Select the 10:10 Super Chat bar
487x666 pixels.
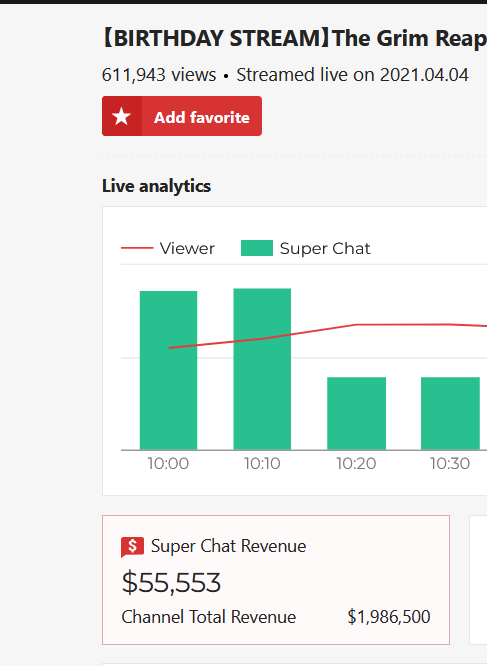click(x=262, y=369)
